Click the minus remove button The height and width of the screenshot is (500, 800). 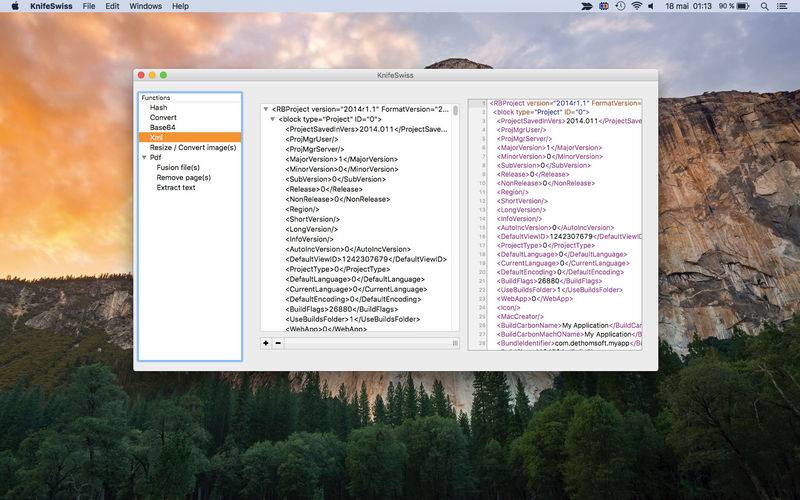[x=278, y=343]
